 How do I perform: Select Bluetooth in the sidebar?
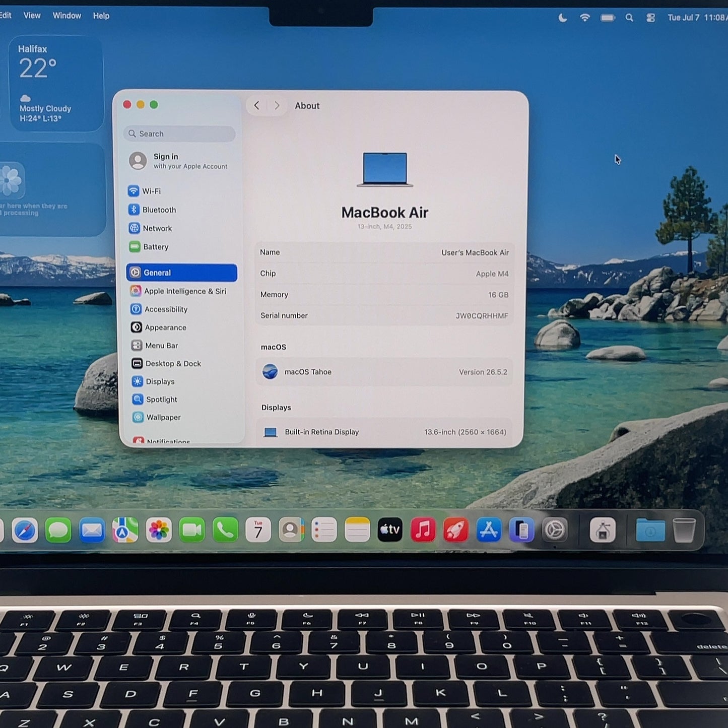(x=152, y=210)
